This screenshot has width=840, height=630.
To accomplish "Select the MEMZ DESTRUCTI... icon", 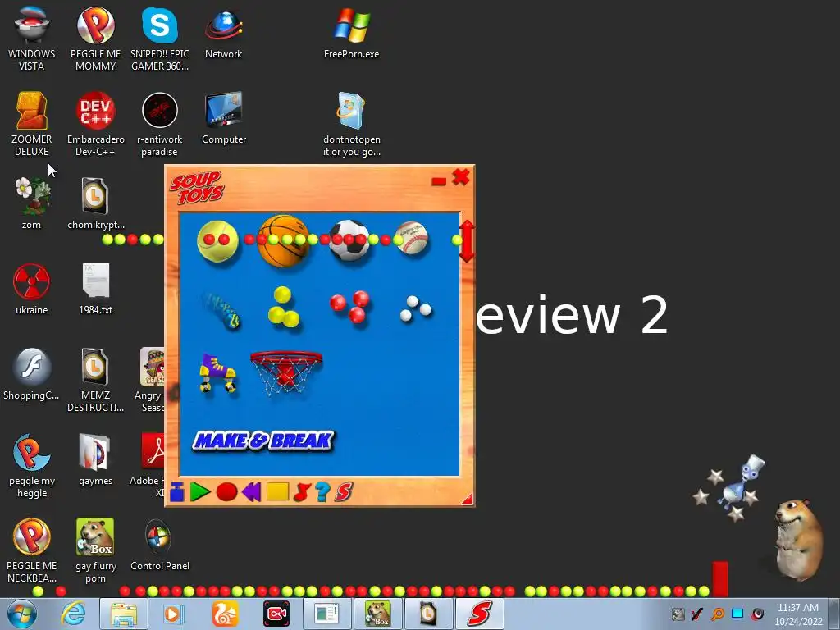I will click(95, 380).
